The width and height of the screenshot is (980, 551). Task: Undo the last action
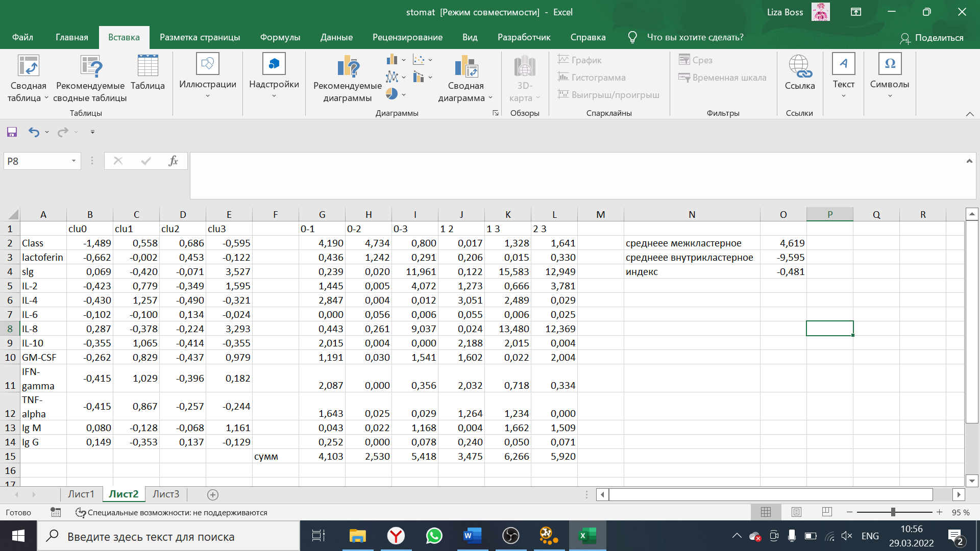pyautogui.click(x=34, y=132)
